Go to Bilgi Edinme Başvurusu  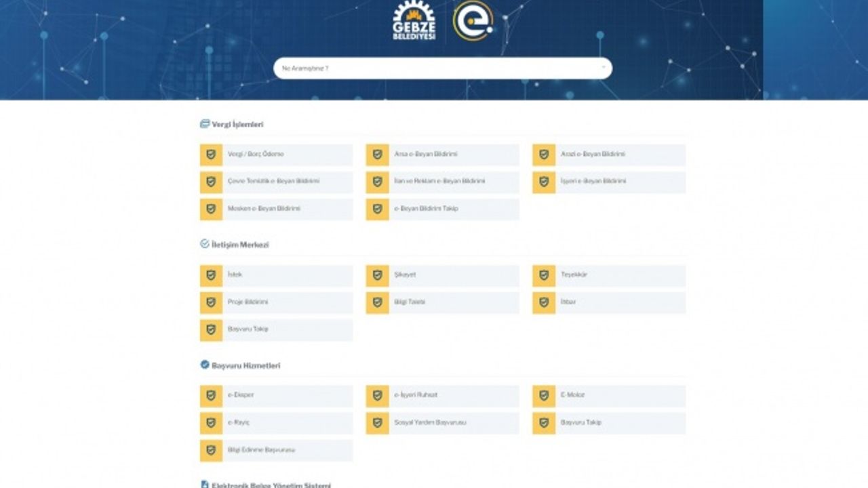(x=261, y=450)
